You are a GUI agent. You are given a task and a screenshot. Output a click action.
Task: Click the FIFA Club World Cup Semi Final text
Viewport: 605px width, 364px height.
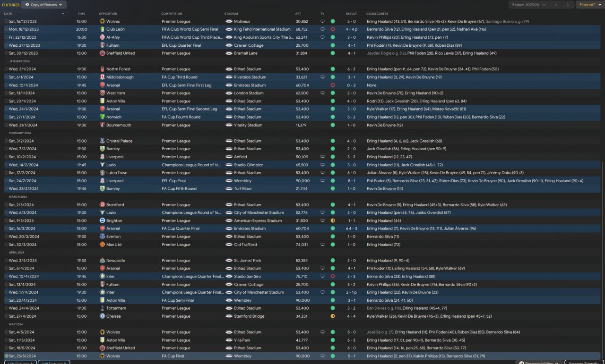(190, 29)
